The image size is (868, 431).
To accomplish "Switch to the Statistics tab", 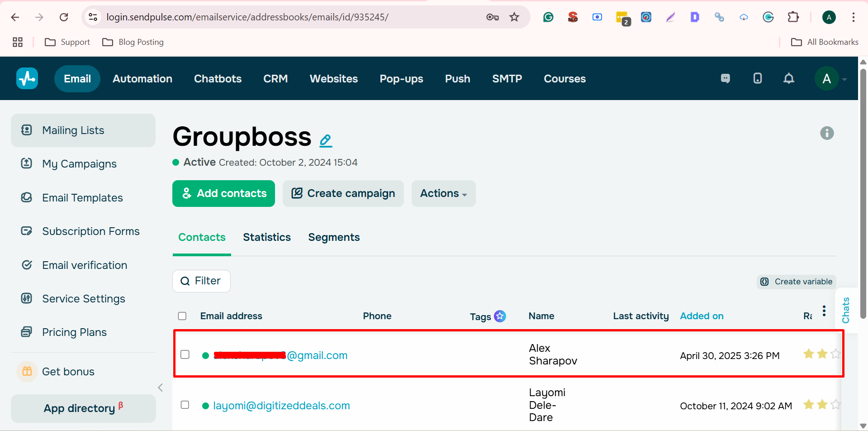I will click(x=267, y=237).
